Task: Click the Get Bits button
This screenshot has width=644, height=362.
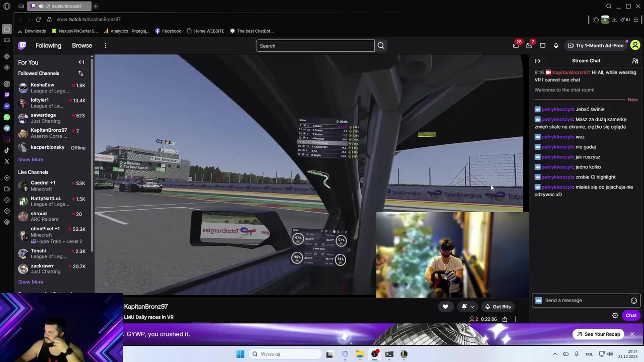Action: click(x=497, y=307)
